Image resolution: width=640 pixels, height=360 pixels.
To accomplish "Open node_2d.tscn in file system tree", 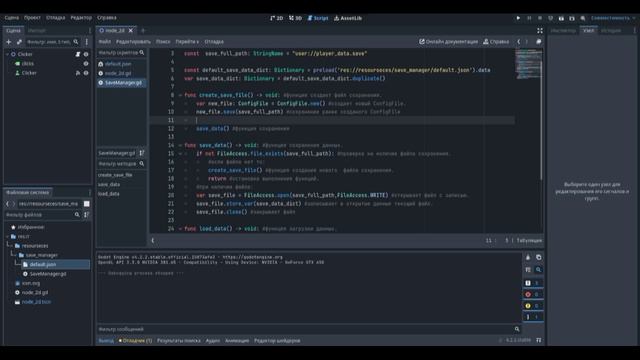I will click(x=36, y=302).
